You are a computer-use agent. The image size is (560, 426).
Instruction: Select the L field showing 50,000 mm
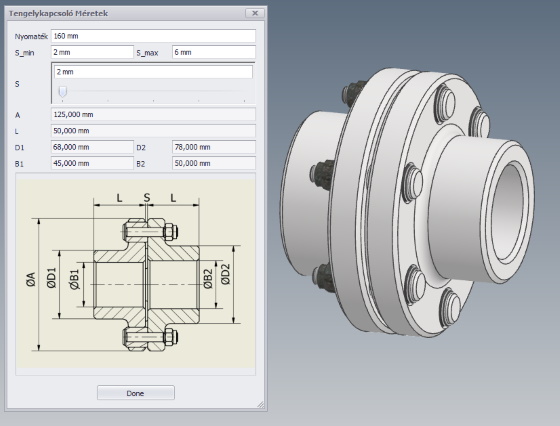click(153, 131)
